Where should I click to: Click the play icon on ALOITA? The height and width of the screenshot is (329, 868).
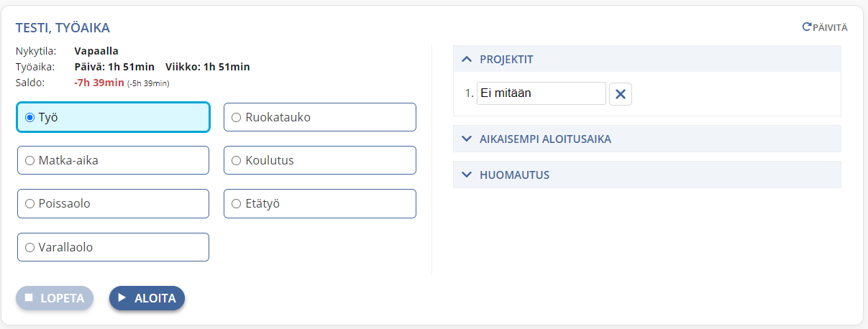click(122, 297)
